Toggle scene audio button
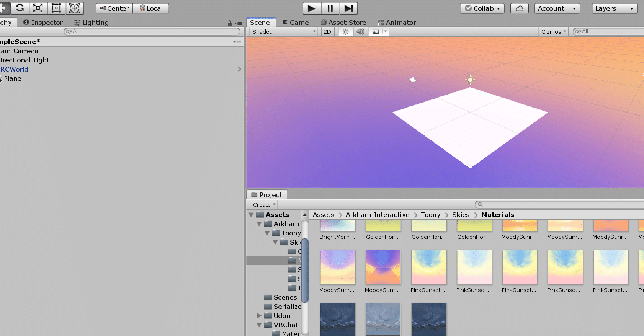This screenshot has width=644, height=336. tap(360, 32)
